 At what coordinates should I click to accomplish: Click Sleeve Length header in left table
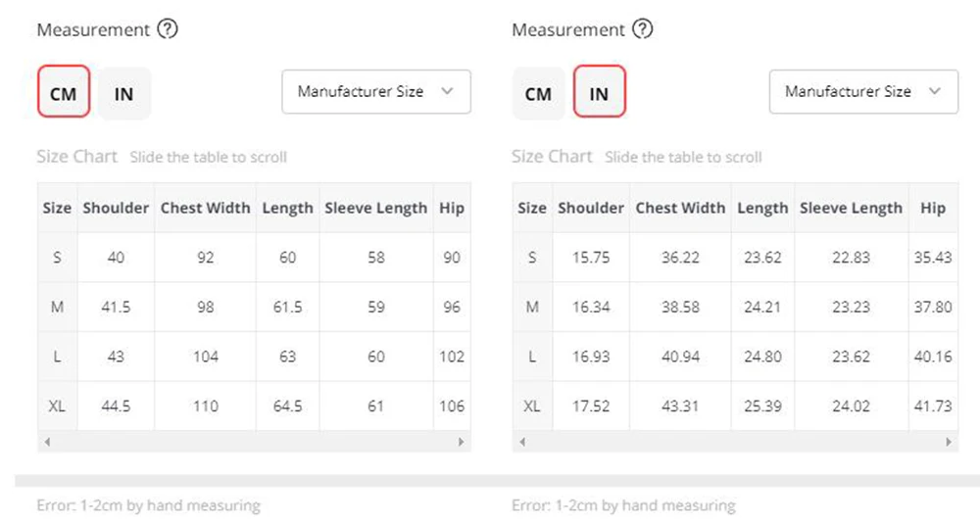click(x=375, y=208)
